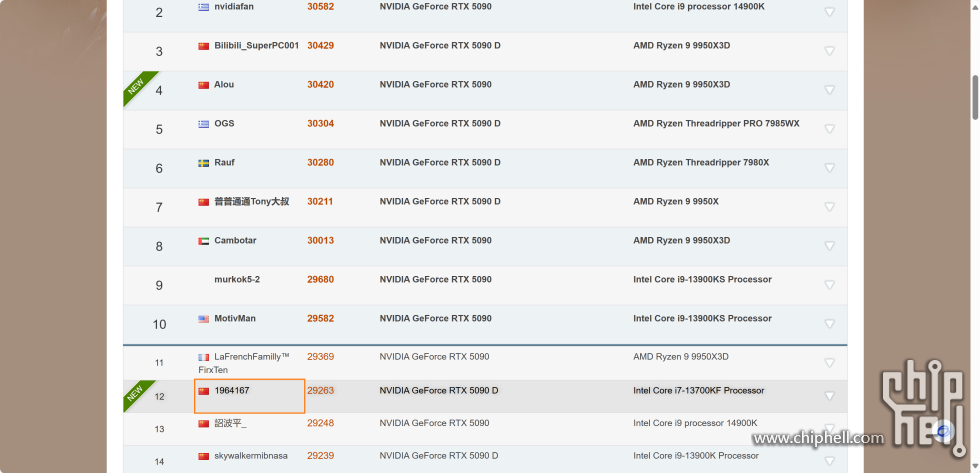Click AMD Ryzen Threadripper PRO 7985WX text

click(716, 123)
